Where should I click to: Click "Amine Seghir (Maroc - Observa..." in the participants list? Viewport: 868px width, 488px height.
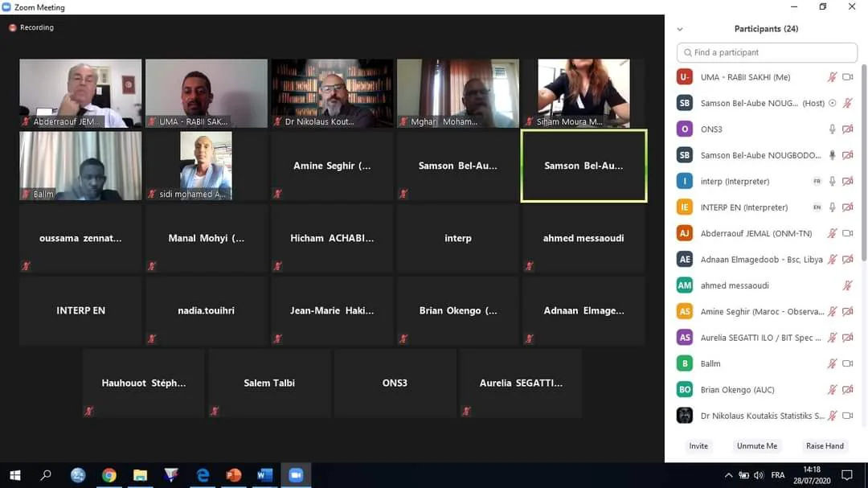[x=762, y=311]
